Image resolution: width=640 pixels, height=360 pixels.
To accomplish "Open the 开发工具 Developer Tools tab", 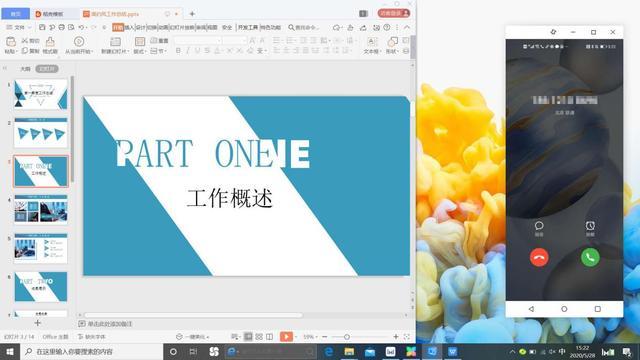I will (x=248, y=27).
